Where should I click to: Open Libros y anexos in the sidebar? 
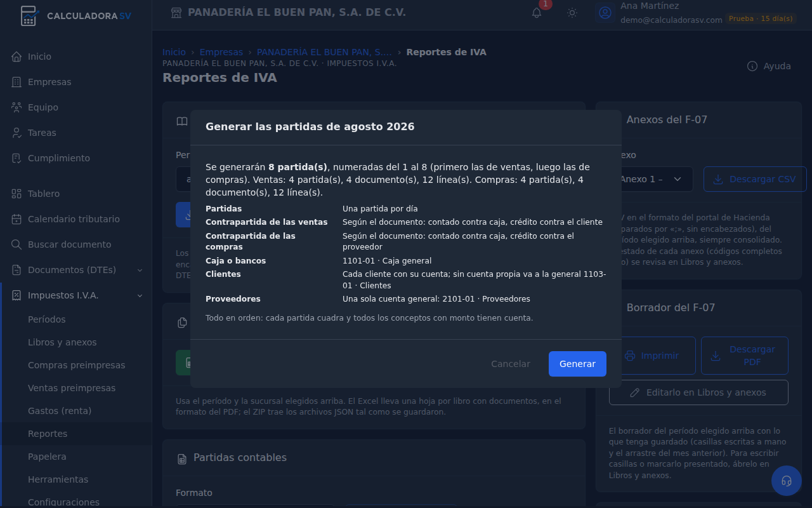click(x=62, y=342)
